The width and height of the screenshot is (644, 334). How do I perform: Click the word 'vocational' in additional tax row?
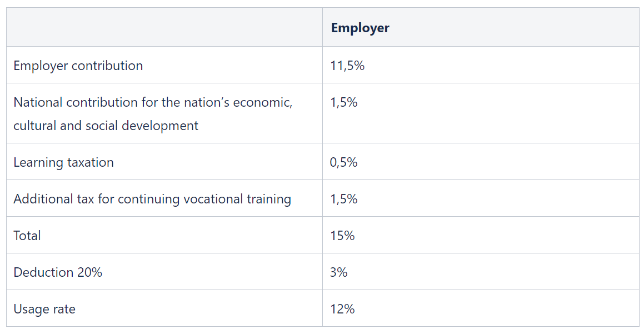[213, 199]
